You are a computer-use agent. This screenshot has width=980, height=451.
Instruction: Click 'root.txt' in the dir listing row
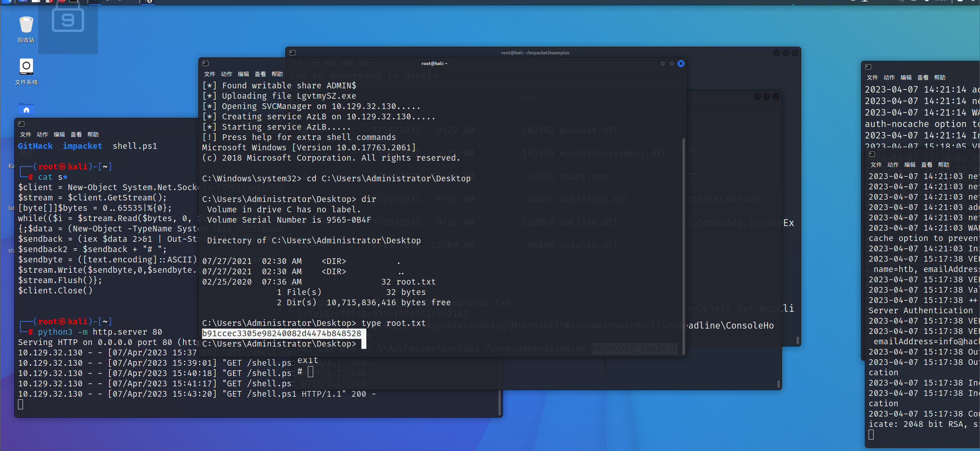pyautogui.click(x=416, y=282)
